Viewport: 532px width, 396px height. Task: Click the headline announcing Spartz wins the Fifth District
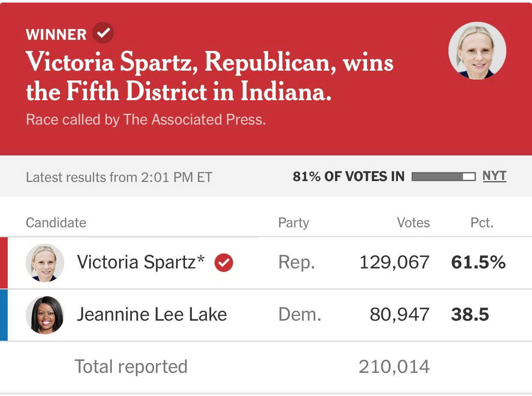(x=209, y=77)
